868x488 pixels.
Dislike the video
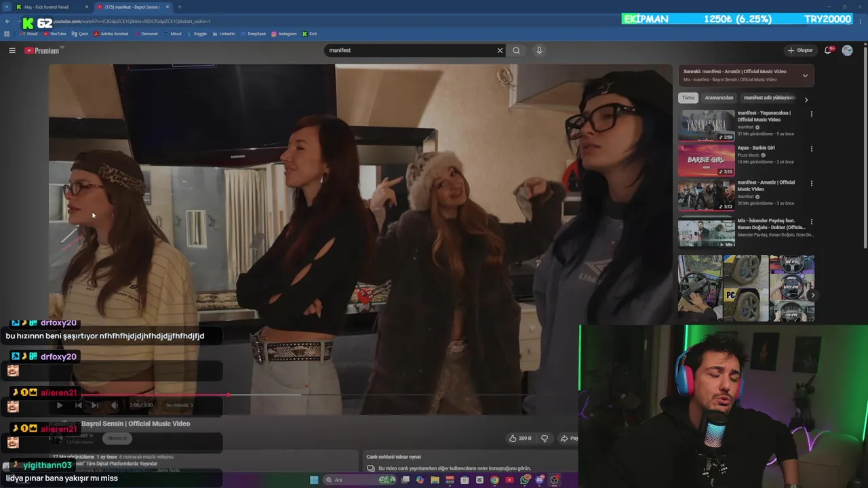(x=545, y=439)
